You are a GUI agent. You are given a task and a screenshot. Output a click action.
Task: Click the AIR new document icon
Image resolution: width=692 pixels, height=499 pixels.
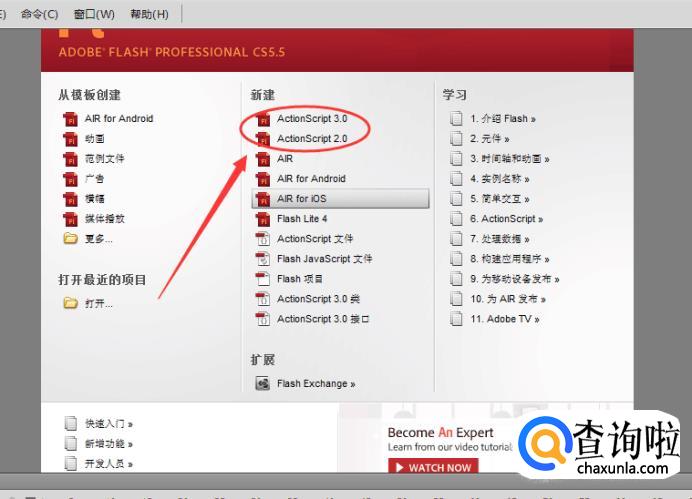point(263,159)
